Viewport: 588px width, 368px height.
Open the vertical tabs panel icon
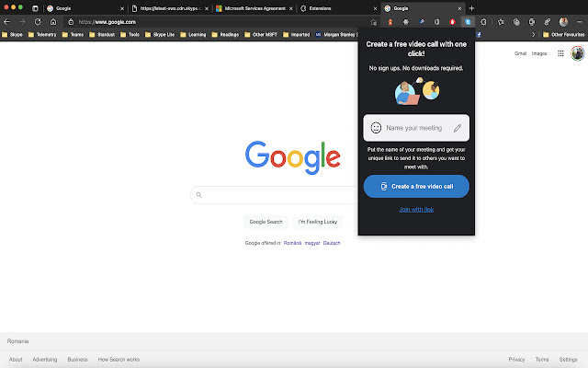35,8
